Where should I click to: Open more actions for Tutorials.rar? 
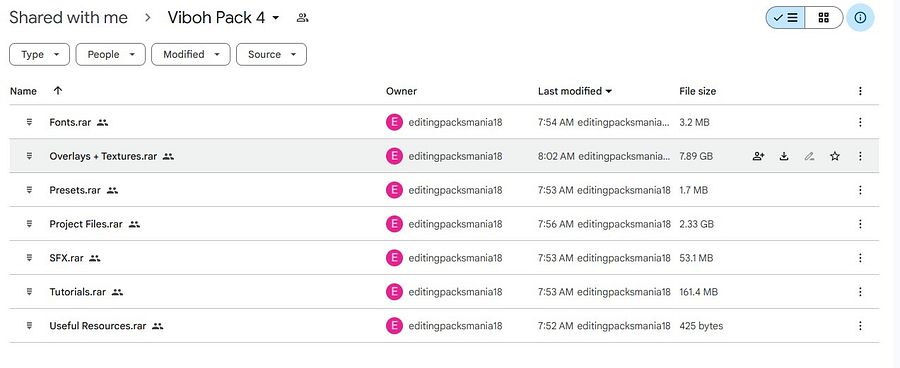tap(860, 292)
